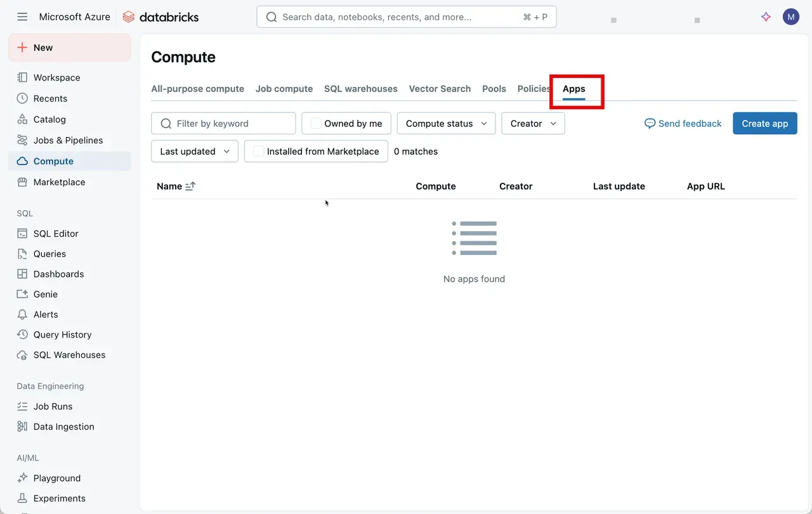The width and height of the screenshot is (812, 514).
Task: Click the Queries sidebar icon
Action: coord(22,254)
